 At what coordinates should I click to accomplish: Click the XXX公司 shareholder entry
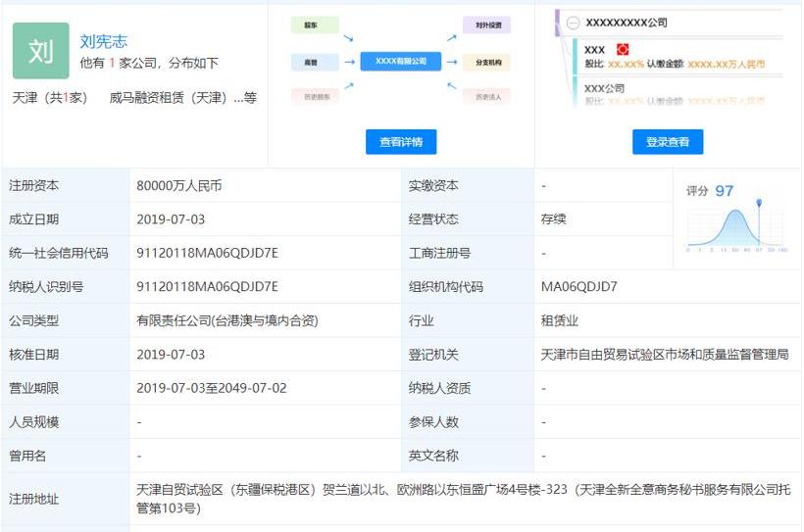tap(605, 88)
